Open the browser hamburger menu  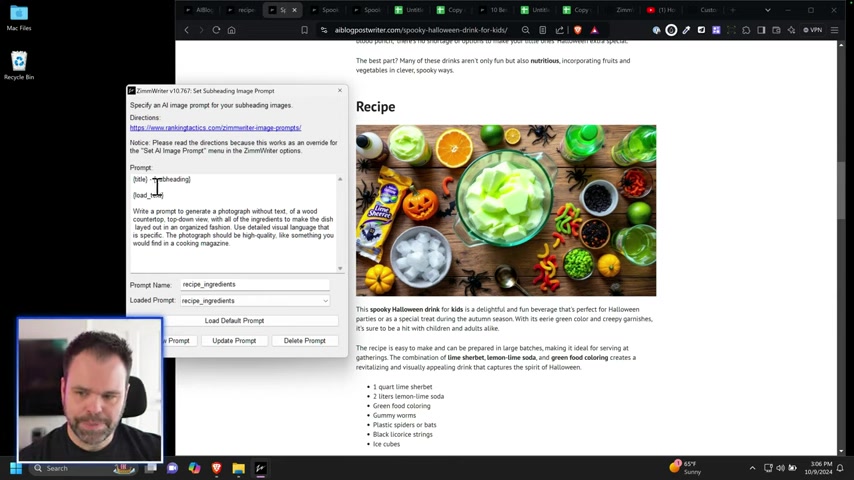coord(834,31)
